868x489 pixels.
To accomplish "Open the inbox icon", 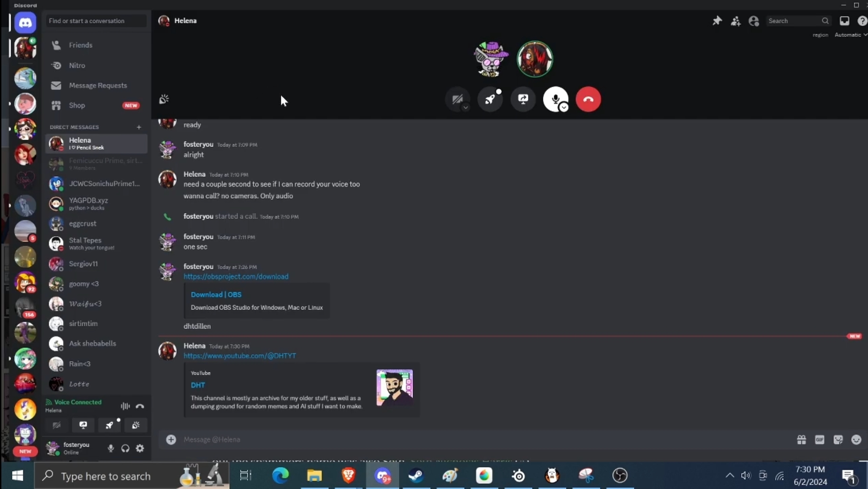I will [844, 21].
